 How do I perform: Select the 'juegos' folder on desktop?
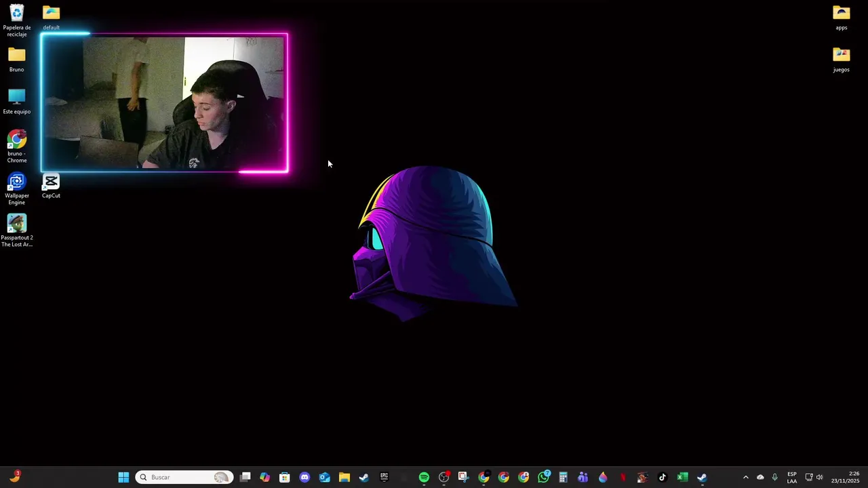point(842,60)
